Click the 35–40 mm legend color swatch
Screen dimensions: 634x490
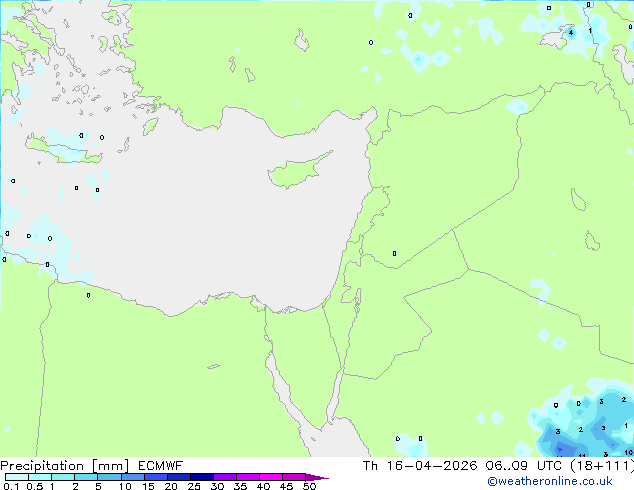[248, 477]
